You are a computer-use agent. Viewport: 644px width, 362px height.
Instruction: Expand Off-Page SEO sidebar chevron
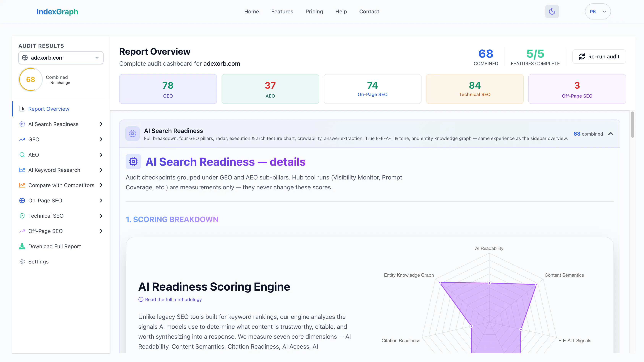101,231
